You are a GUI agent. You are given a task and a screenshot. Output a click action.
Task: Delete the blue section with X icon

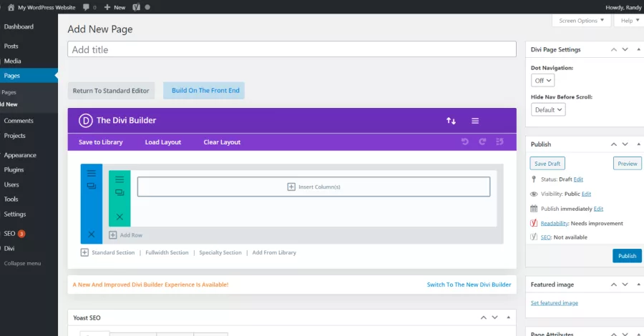click(x=91, y=234)
